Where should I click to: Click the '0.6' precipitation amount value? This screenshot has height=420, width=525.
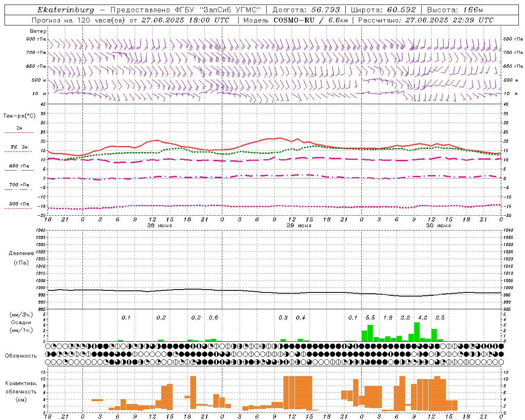coord(213,317)
